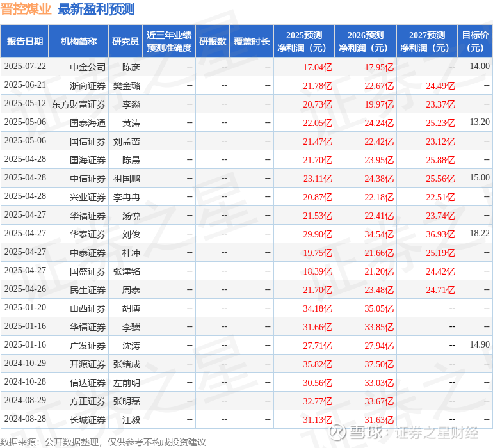The width and height of the screenshot is (493, 448).
Task: Click the 24.49亿 forecast value
Action: tap(440, 86)
